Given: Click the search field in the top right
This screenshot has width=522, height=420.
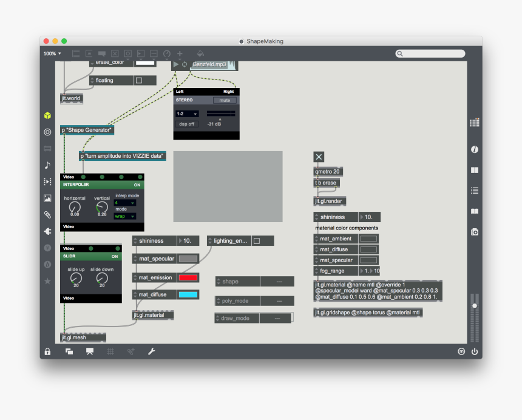Looking at the screenshot, I should [431, 53].
